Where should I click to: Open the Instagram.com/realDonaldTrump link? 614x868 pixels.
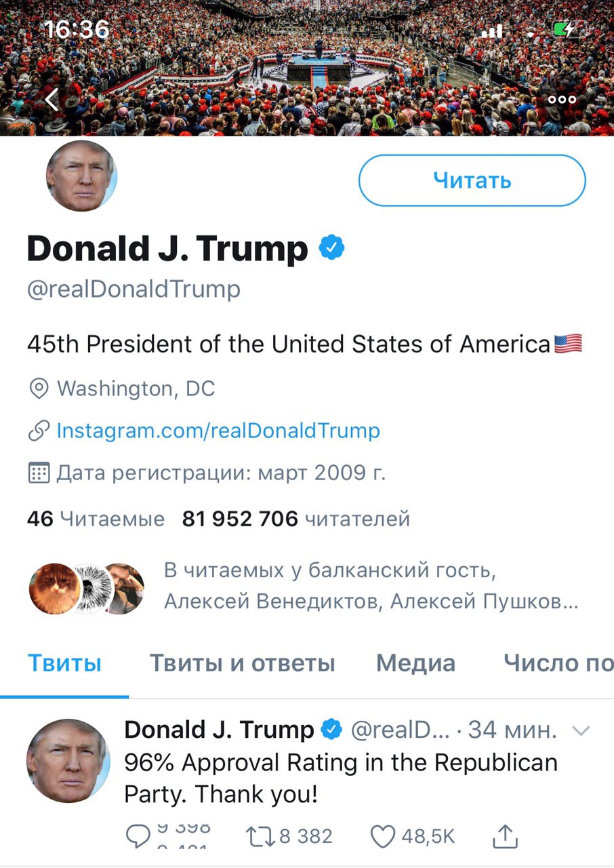218,431
